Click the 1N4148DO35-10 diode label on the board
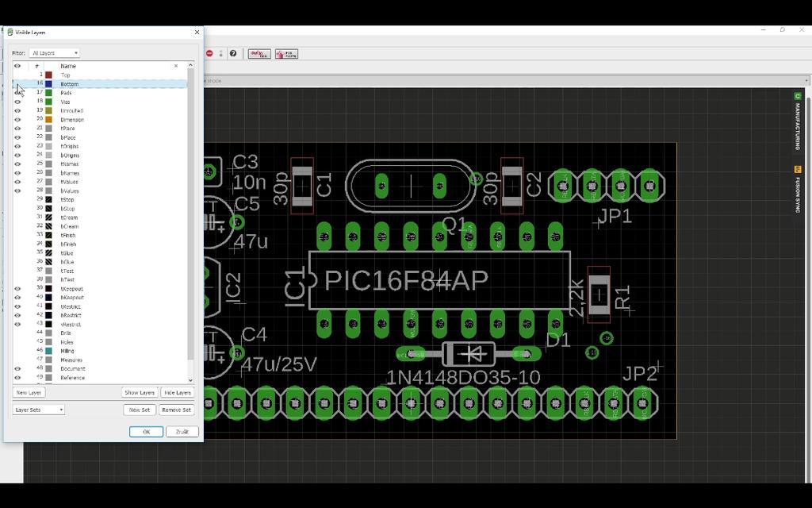Image resolution: width=812 pixels, height=508 pixels. pos(463,377)
